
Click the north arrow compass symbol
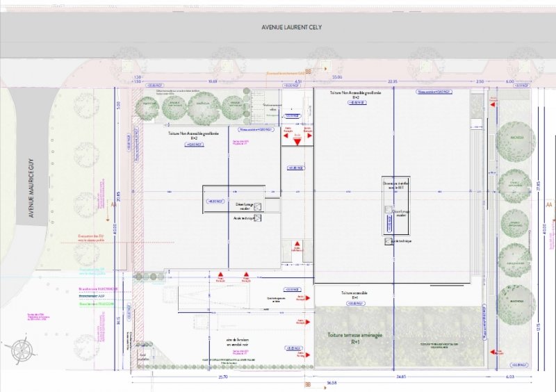pyautogui.click(x=24, y=348)
